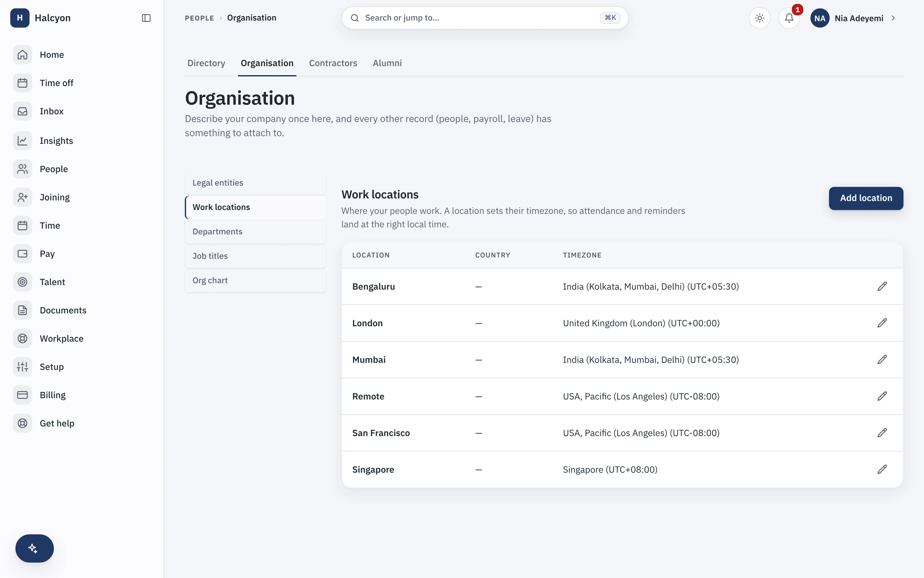Open Talent in the sidebar

pos(82,282)
